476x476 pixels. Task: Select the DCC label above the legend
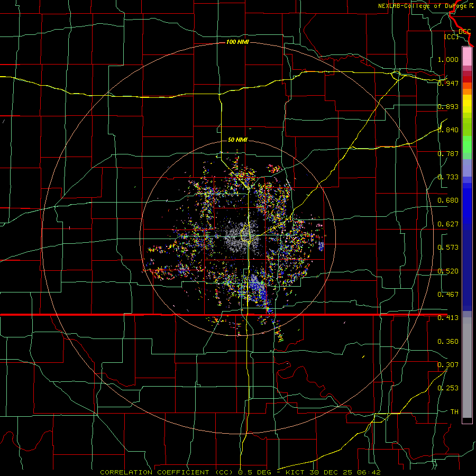(x=464, y=32)
